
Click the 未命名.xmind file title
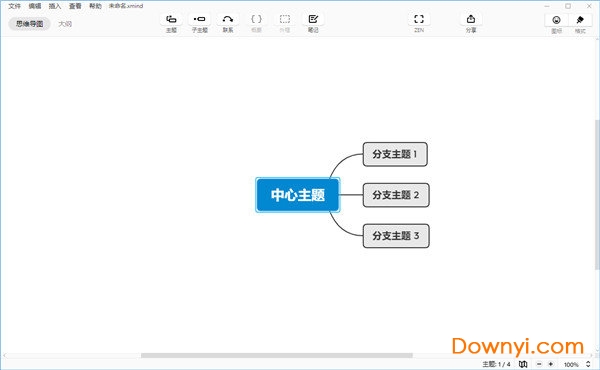point(126,6)
